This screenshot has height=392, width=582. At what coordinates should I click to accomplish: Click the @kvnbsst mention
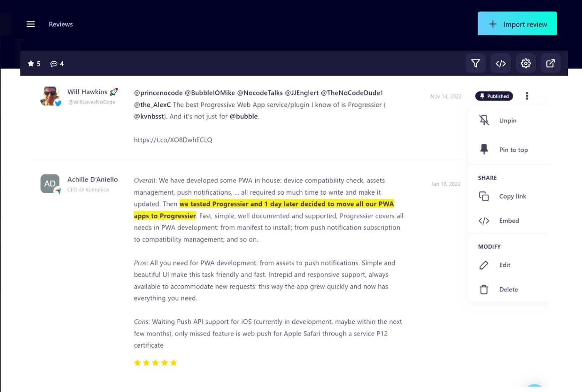149,116
